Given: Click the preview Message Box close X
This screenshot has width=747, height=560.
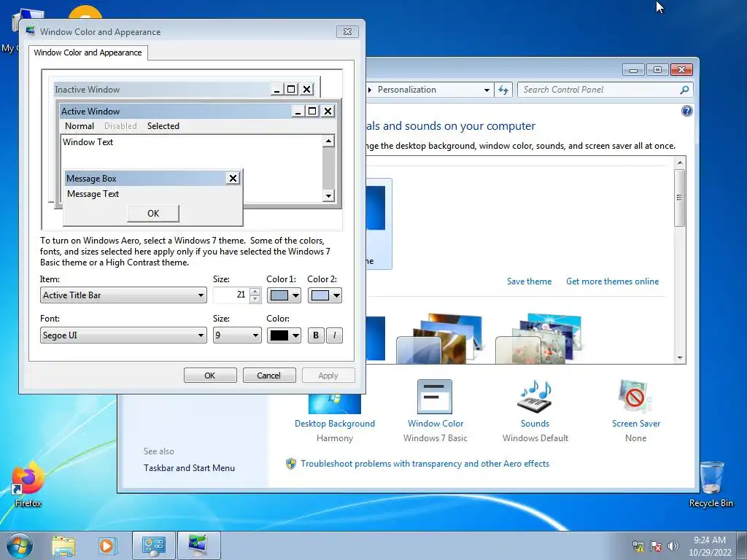Looking at the screenshot, I should click(x=233, y=178).
